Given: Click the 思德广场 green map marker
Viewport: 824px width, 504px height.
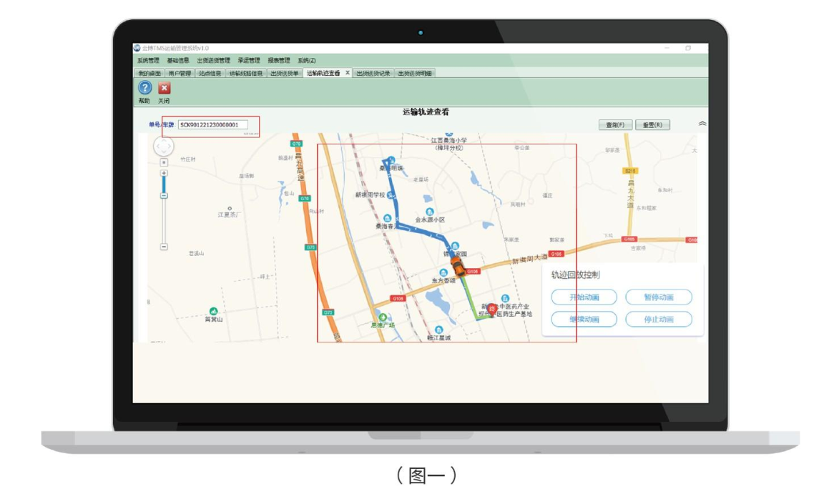Looking at the screenshot, I should pos(382,317).
